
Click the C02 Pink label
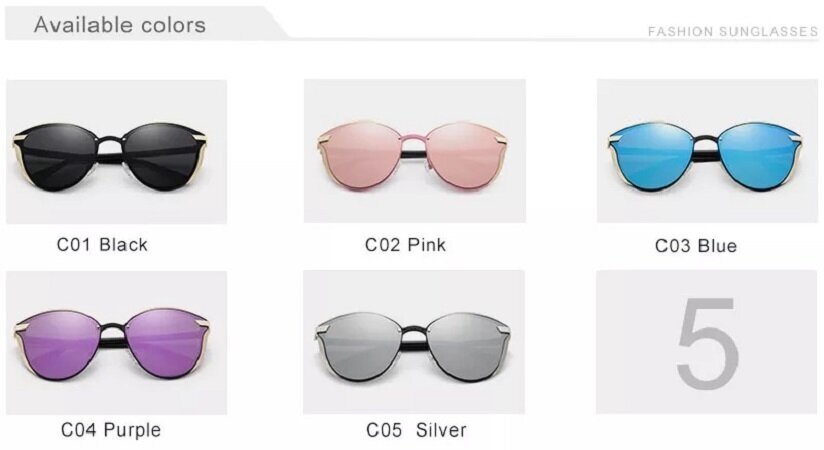(x=405, y=244)
